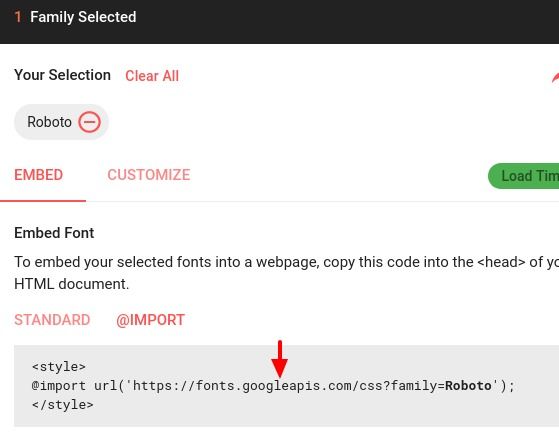Switch to the EMBED tab
This screenshot has height=441, width=559.
tap(39, 175)
